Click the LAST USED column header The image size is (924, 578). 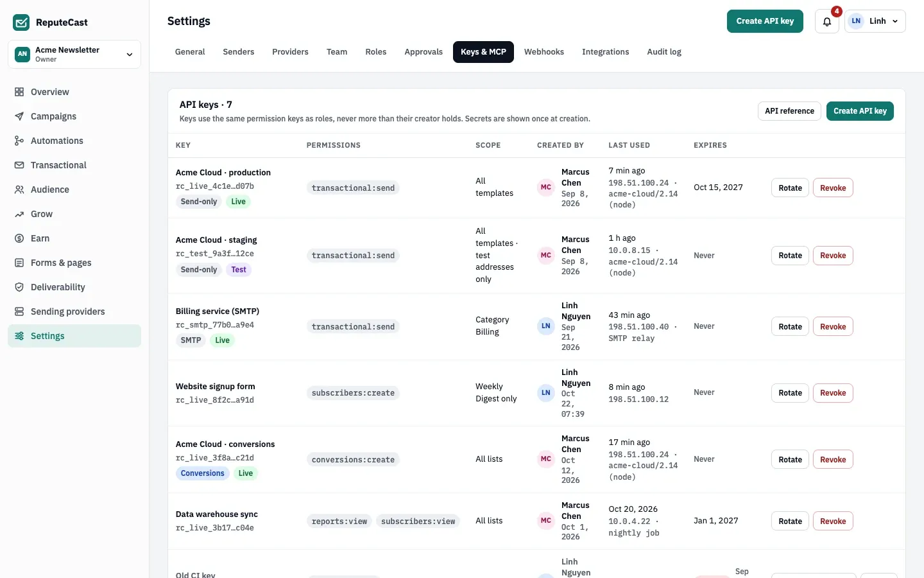629,145
